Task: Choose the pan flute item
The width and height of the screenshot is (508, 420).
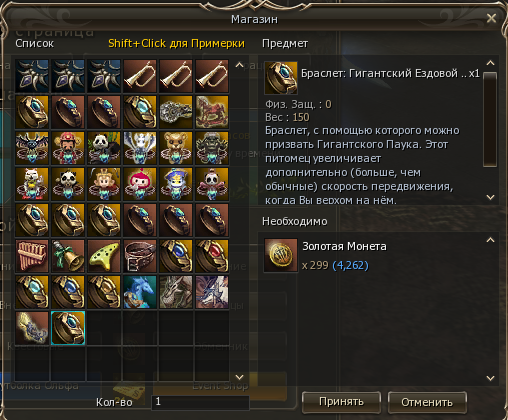Action: (32, 256)
